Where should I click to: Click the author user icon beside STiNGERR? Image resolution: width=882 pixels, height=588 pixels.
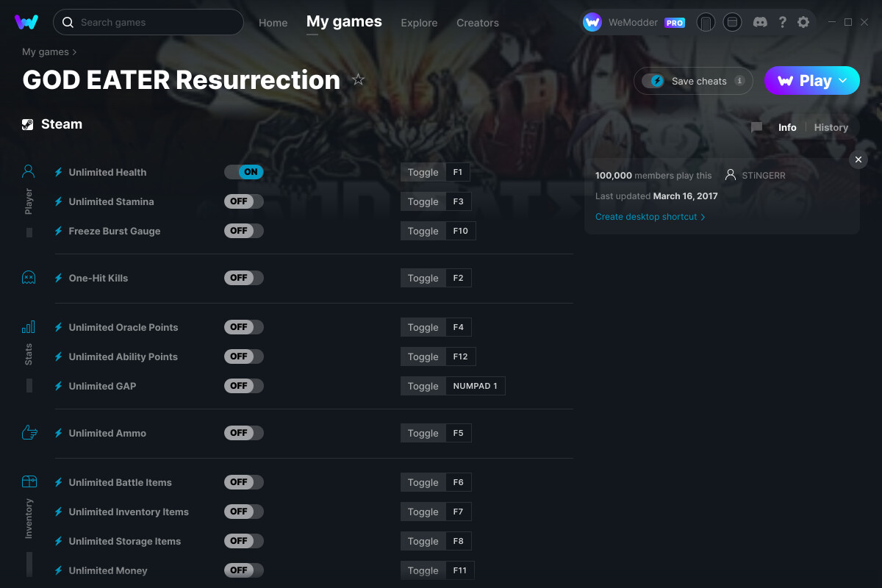(731, 176)
